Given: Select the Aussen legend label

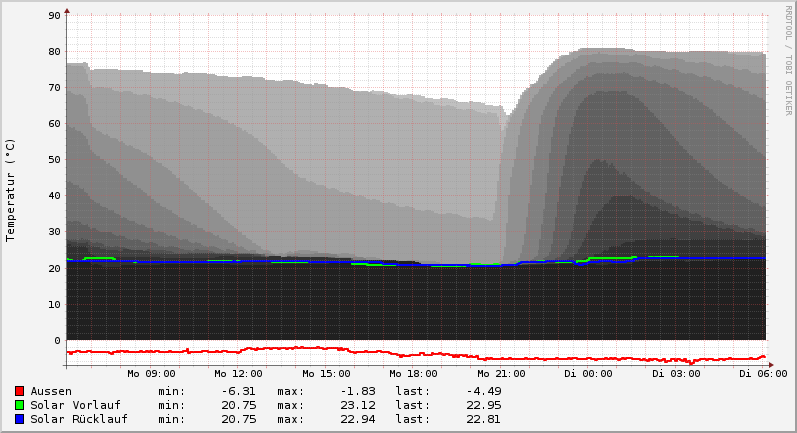Looking at the screenshot, I should point(51,391).
